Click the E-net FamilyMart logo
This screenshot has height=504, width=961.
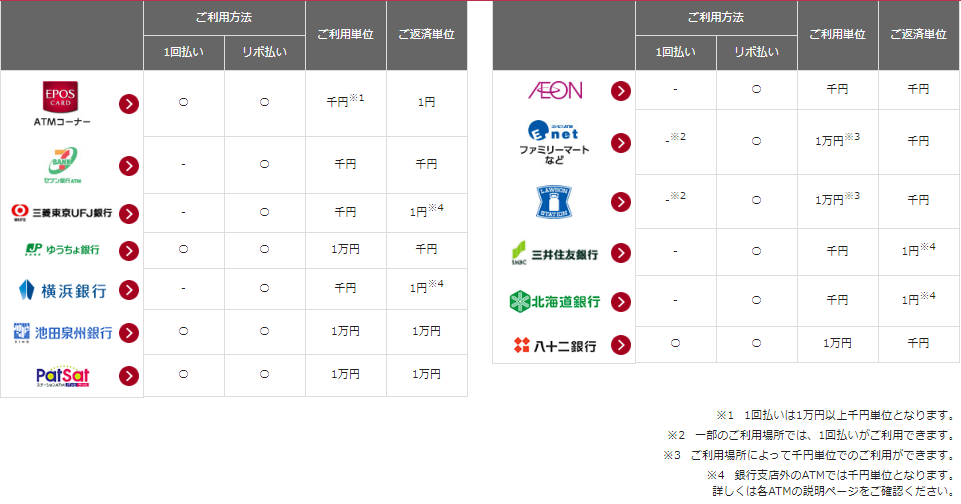(x=554, y=142)
